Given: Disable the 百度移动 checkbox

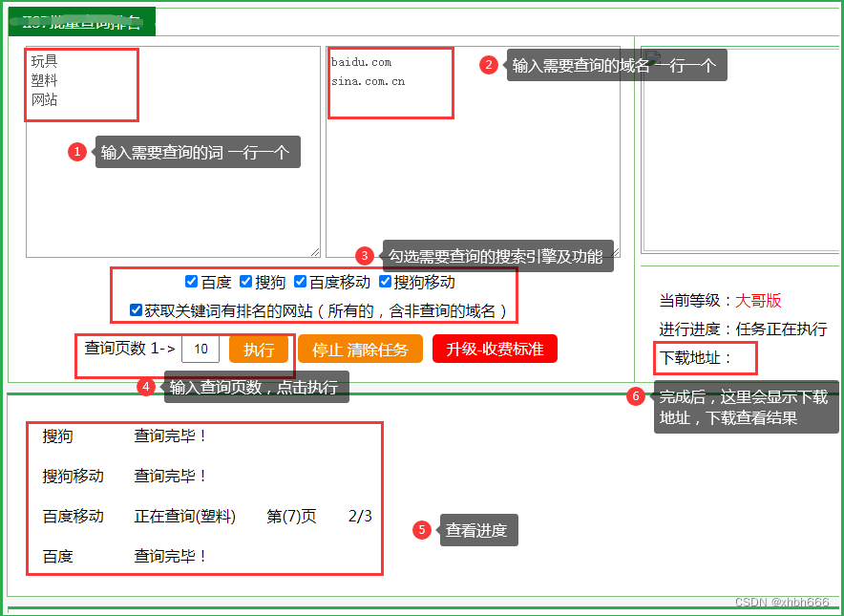Looking at the screenshot, I should point(300,282).
